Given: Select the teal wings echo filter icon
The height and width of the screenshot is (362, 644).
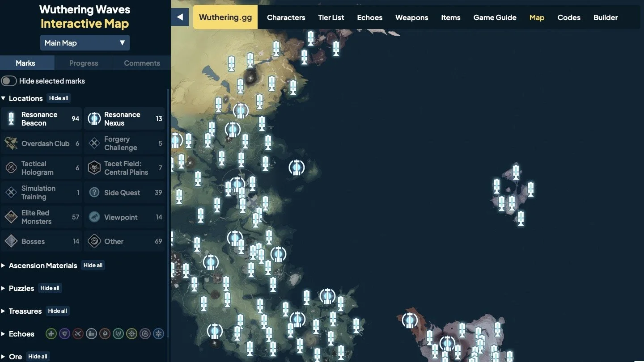Looking at the screenshot, I should (119, 334).
